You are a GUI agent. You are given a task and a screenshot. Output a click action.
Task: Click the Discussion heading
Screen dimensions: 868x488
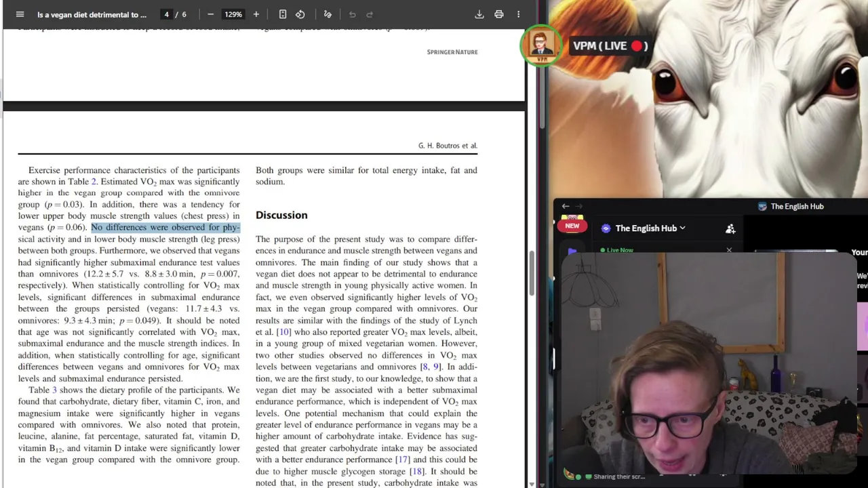pyautogui.click(x=281, y=215)
